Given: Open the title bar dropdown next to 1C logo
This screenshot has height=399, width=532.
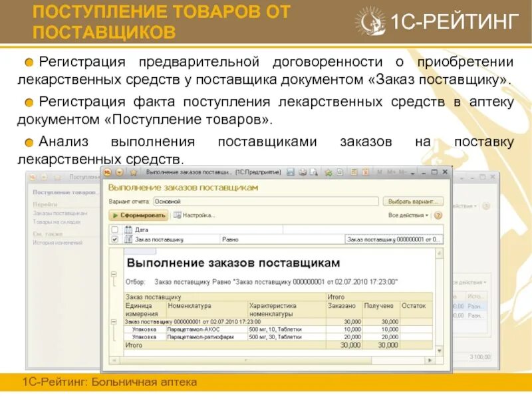Looking at the screenshot, I should (x=120, y=173).
